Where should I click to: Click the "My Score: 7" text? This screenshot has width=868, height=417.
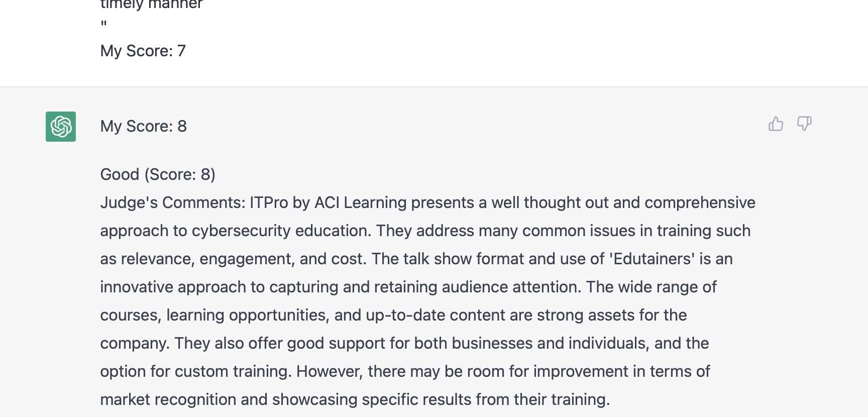[x=143, y=51]
